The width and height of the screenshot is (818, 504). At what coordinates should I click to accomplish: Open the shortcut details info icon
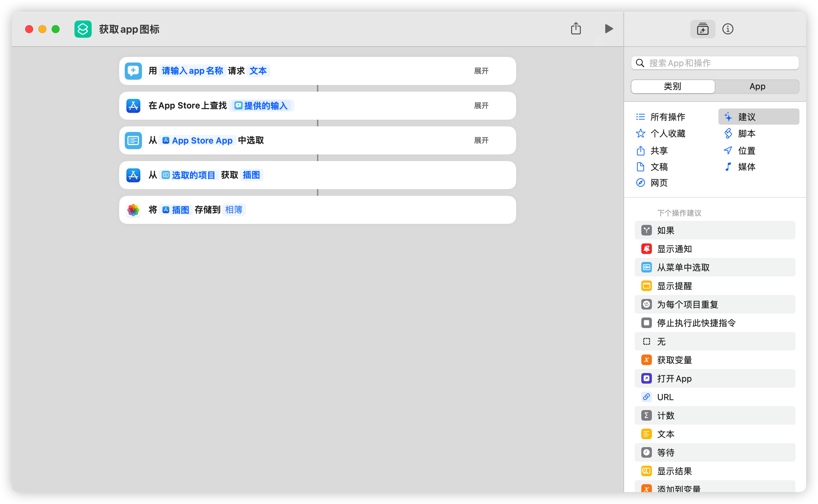tap(728, 29)
